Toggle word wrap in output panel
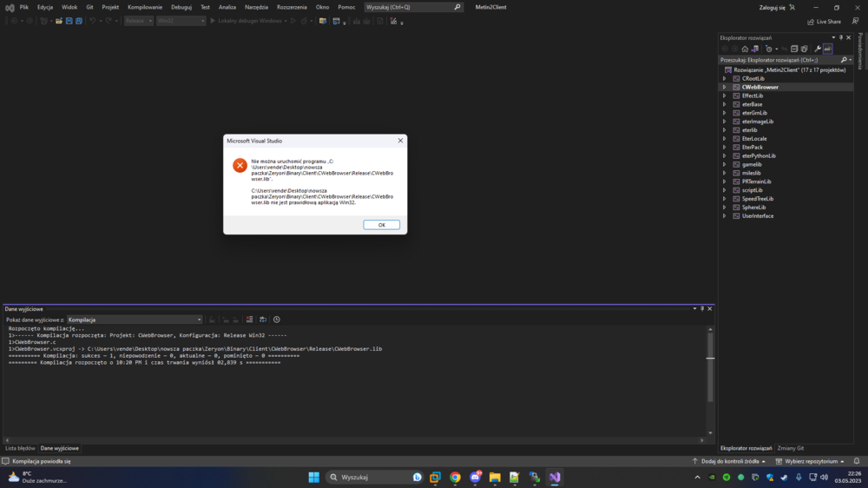Screen dimensions: 868x488 pyautogui.click(x=263, y=320)
